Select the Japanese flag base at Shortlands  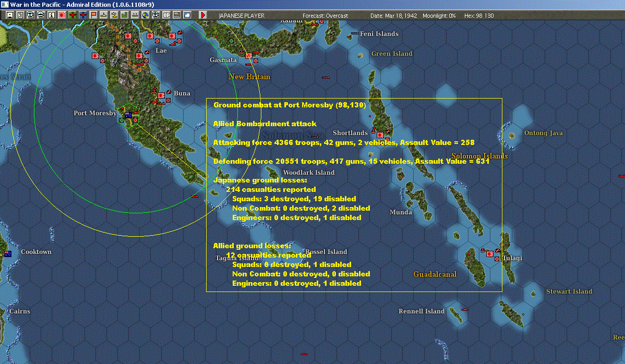pos(380,135)
